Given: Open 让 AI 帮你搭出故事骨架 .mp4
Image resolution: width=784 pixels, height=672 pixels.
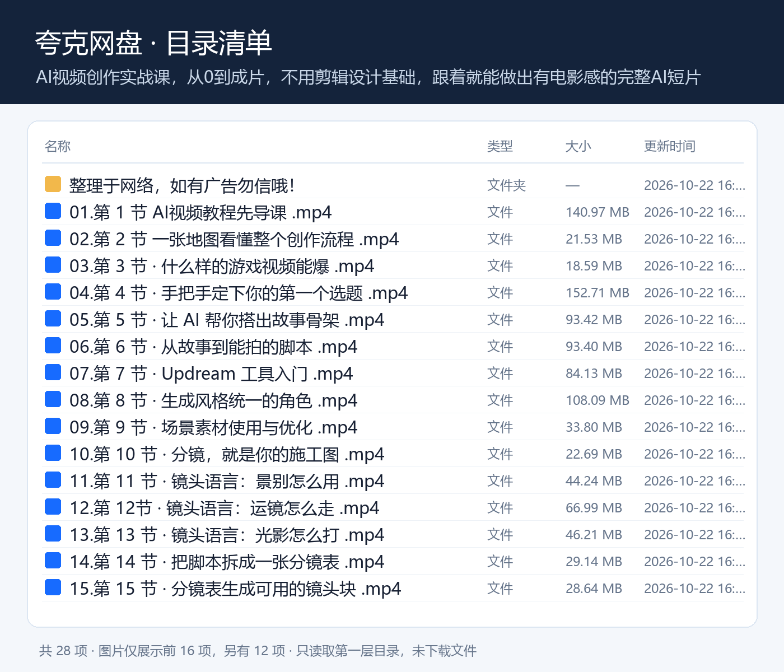Looking at the screenshot, I should pyautogui.click(x=273, y=320).
